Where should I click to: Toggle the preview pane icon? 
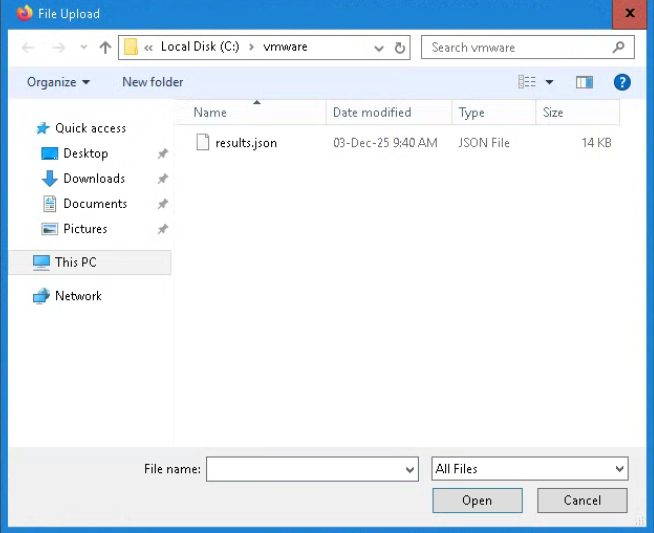tap(585, 82)
